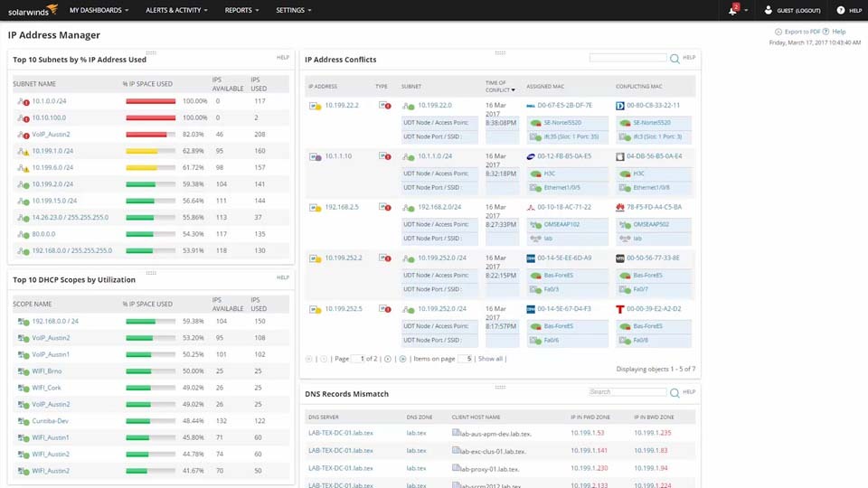Screen dimensions: 868x488
Task: Click the DNS Zone column header
Action: [x=419, y=418]
